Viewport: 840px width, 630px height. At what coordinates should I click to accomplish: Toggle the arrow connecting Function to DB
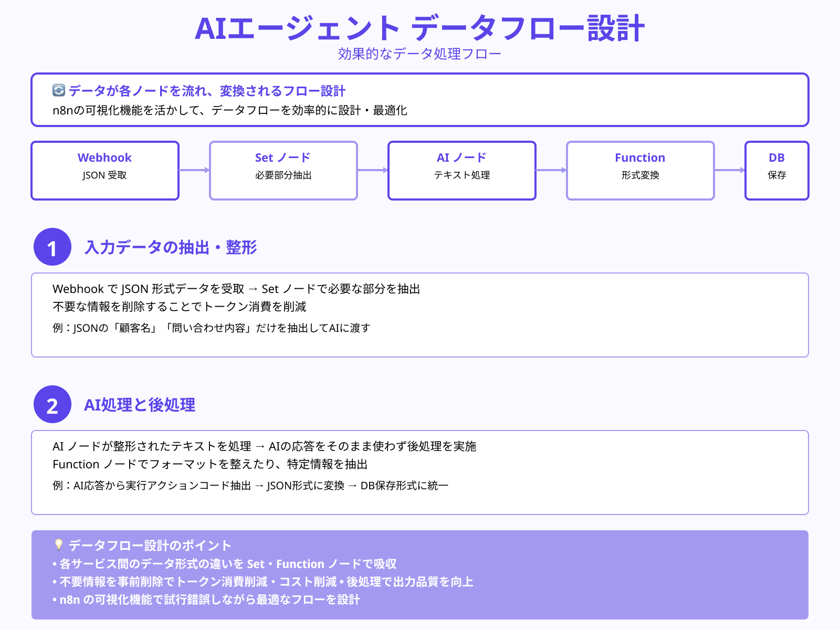coord(729,170)
